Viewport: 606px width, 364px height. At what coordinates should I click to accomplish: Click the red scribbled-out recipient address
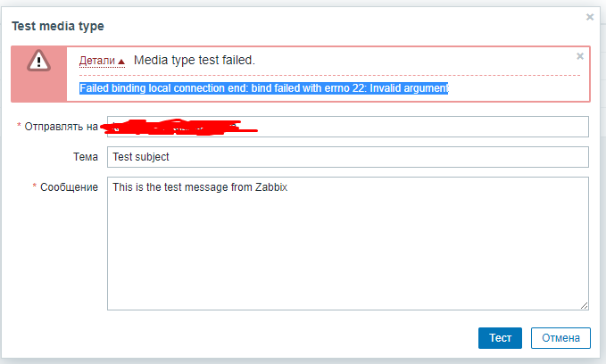pos(178,127)
